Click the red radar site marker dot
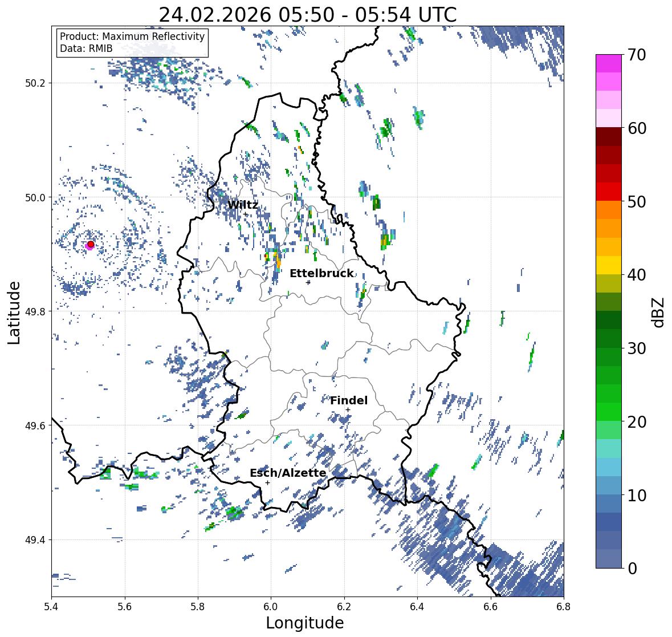Screen dimensions: 672x637 pos(91,244)
